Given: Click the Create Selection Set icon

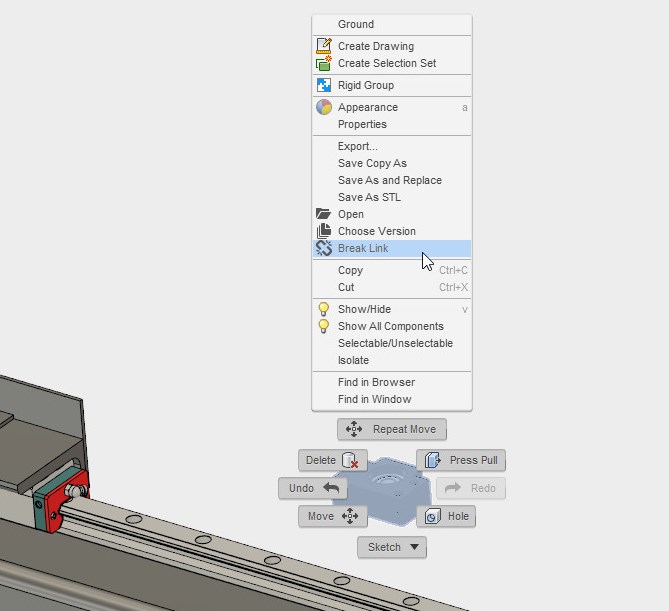Looking at the screenshot, I should [x=324, y=63].
